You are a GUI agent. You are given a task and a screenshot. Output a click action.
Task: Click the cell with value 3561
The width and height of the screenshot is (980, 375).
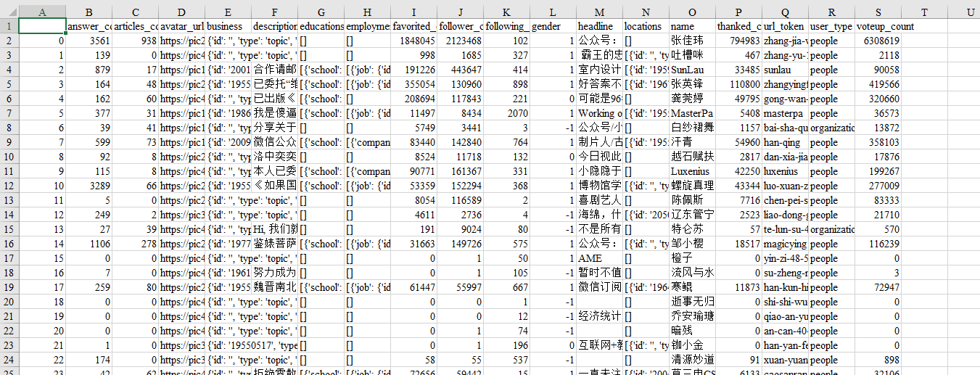tap(88, 41)
